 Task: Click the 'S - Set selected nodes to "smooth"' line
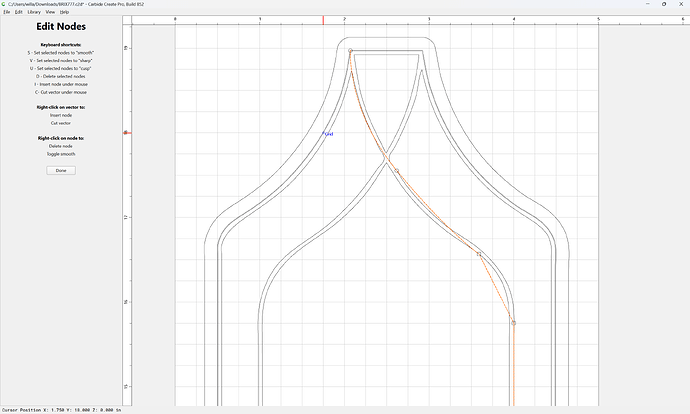(61, 53)
